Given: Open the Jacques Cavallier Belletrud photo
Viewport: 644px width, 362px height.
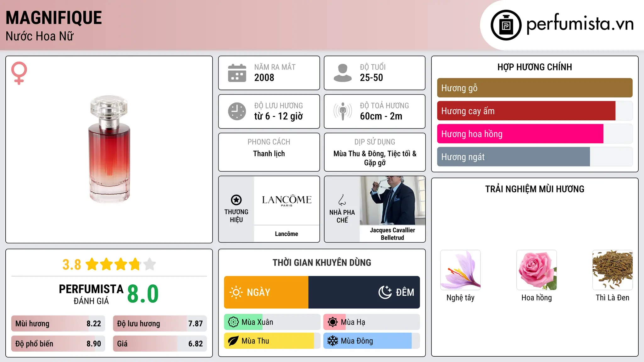Looking at the screenshot, I should coord(392,200).
